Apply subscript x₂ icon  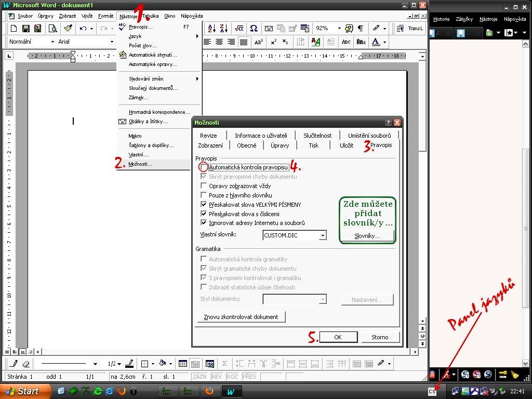285,42
